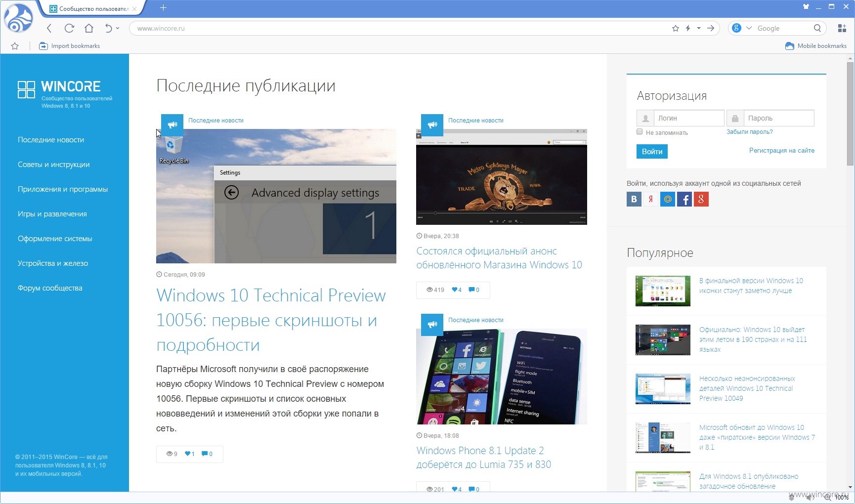Open Игры и развлечения in sidebar

[x=52, y=214]
